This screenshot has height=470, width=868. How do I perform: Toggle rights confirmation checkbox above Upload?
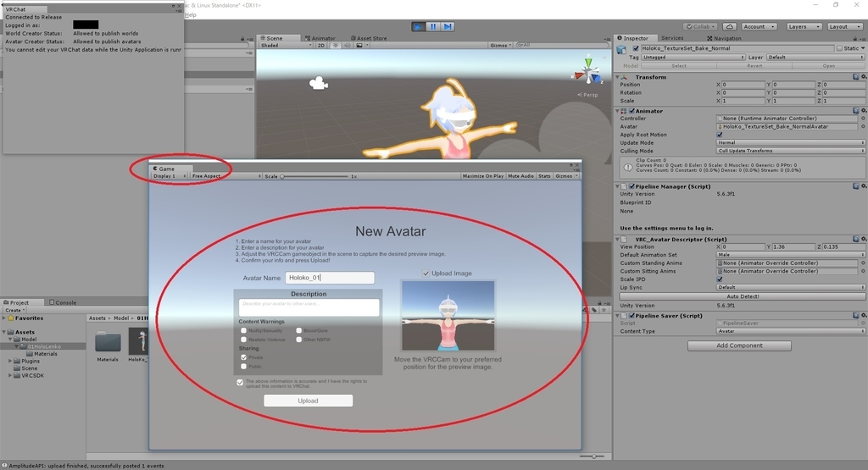click(240, 382)
